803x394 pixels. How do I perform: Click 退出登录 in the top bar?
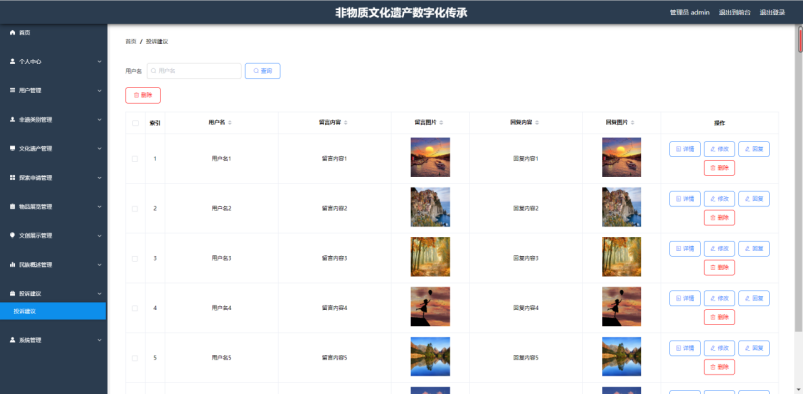772,12
